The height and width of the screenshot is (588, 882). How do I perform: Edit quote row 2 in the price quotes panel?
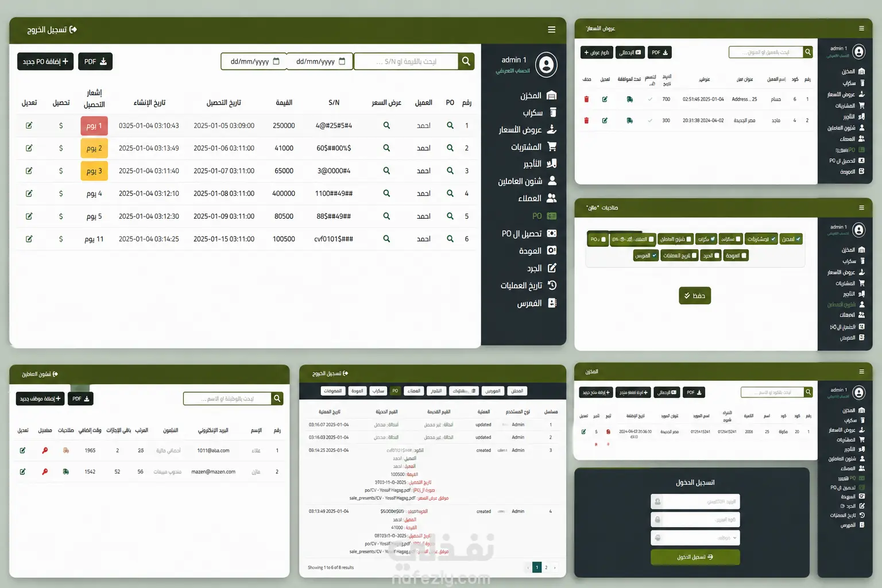pyautogui.click(x=605, y=121)
